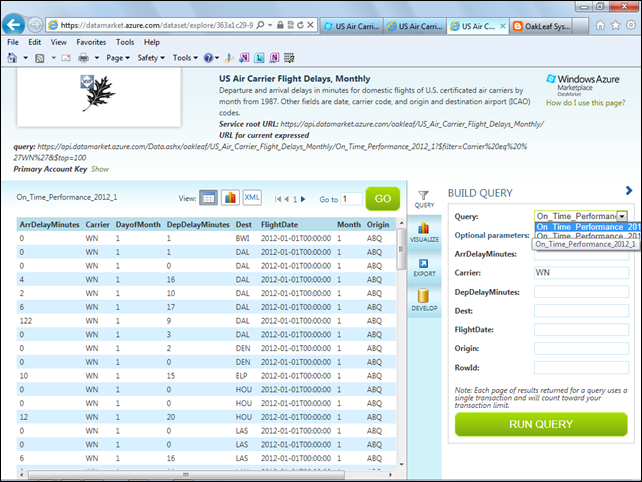642x482 pixels.
Task: Go to next results page arrow
Action: tap(303, 199)
